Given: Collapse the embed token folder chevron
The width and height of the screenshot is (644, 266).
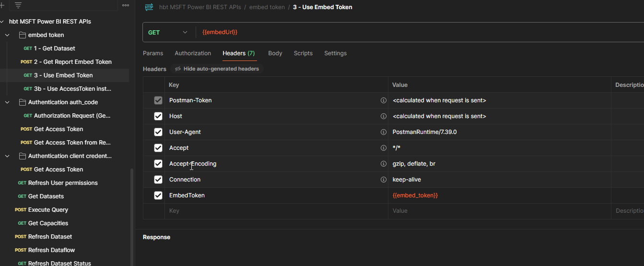Looking at the screenshot, I should pyautogui.click(x=7, y=35).
